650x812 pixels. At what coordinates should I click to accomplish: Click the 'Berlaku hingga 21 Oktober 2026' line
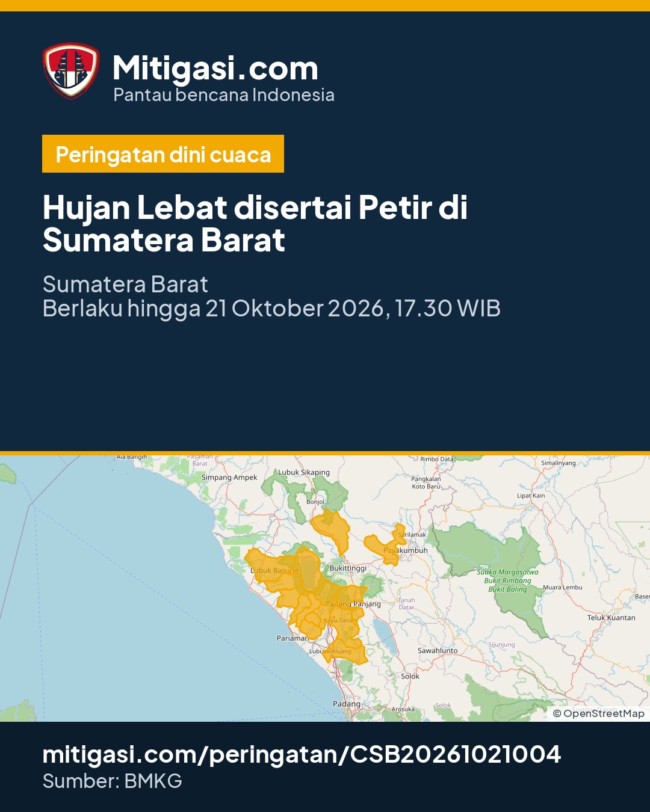[271, 309]
